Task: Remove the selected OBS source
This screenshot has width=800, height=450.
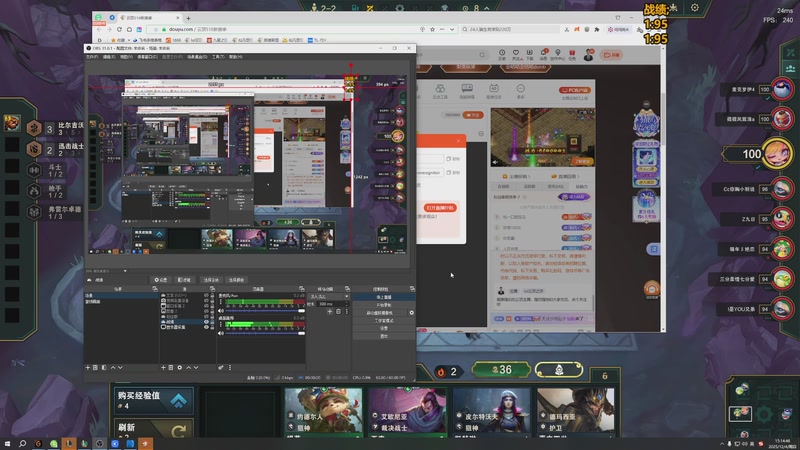Action: pos(170,367)
